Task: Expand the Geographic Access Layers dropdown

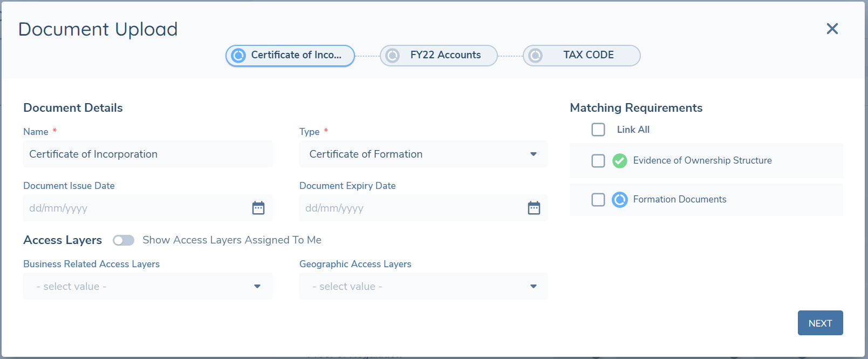Action: (423, 286)
